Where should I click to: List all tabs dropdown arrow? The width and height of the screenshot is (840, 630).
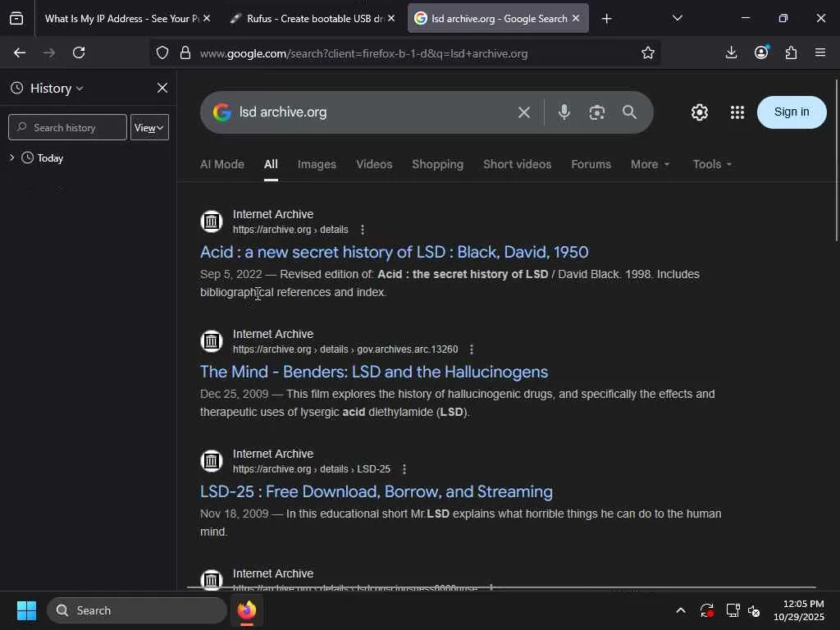tap(677, 18)
